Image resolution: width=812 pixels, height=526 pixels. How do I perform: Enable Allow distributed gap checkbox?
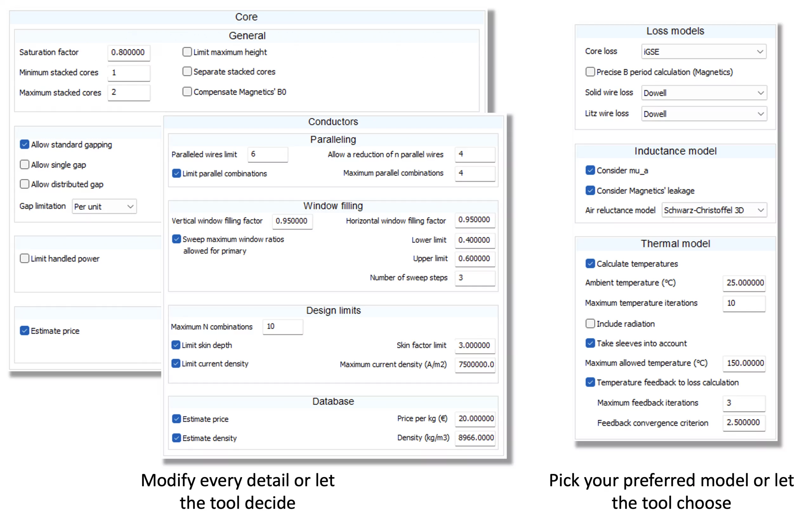pyautogui.click(x=24, y=184)
